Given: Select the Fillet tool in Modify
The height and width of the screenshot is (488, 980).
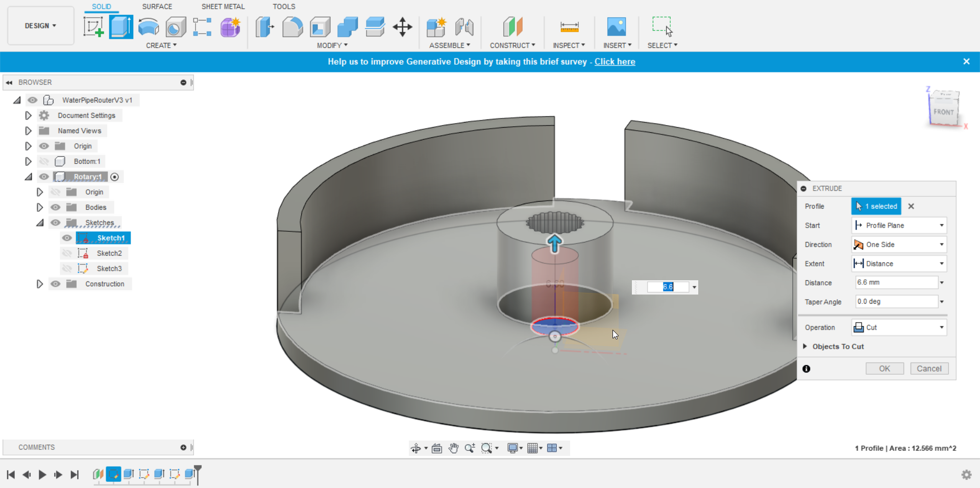Looking at the screenshot, I should tap(292, 27).
